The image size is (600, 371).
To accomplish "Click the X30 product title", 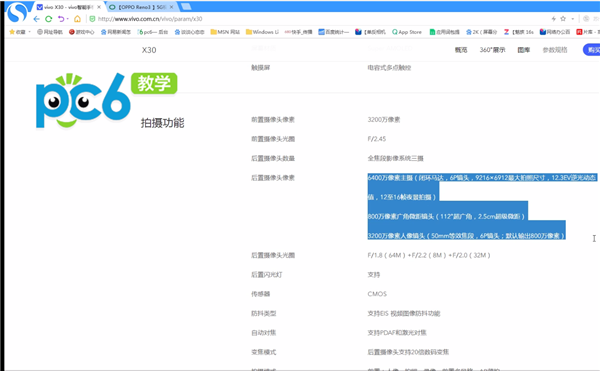I will 149,50.
